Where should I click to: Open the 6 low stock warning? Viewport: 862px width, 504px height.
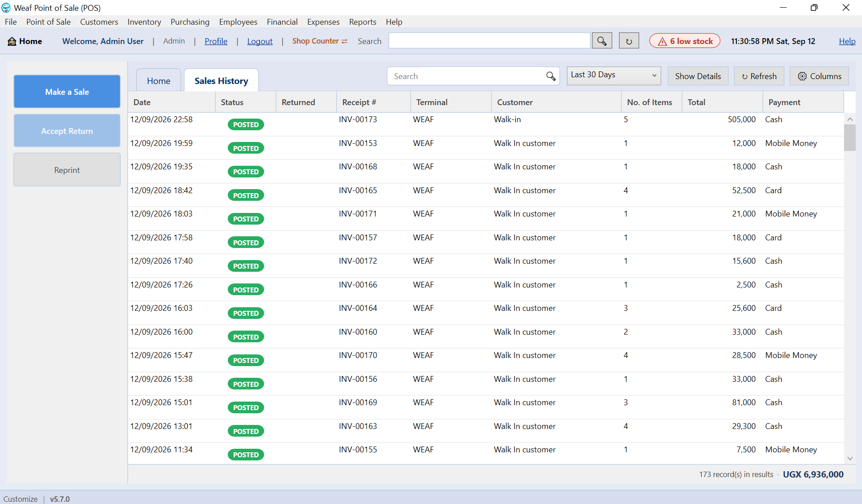click(x=685, y=41)
